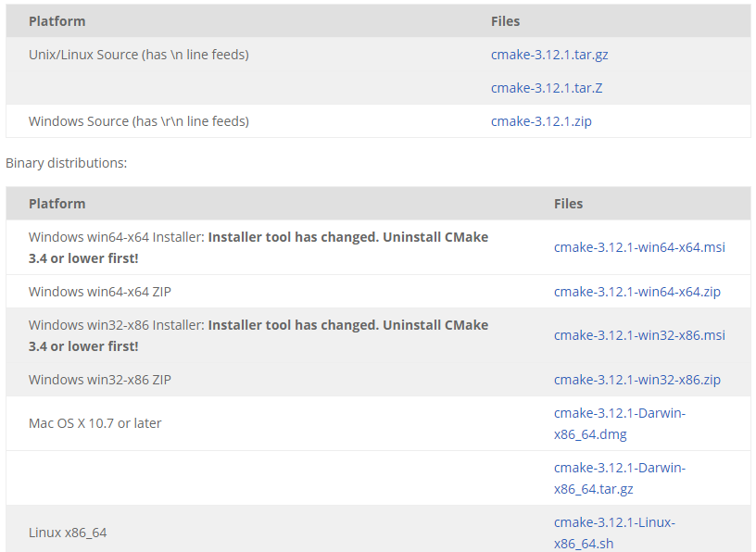756x552 pixels.
Task: Click the 'Linux x86_64' platform cell
Action: (x=68, y=533)
